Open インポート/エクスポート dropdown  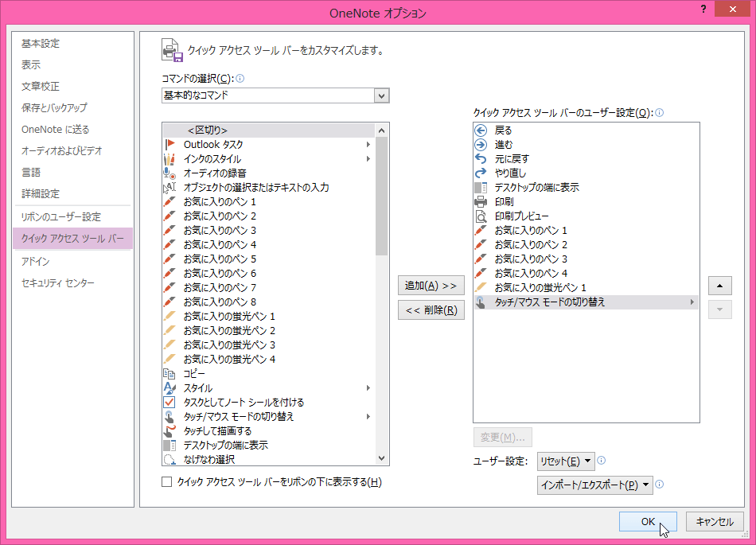coord(595,485)
